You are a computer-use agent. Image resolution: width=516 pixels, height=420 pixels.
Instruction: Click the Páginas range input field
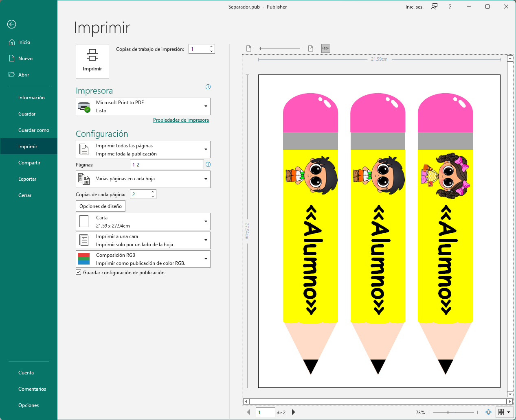tap(167, 164)
